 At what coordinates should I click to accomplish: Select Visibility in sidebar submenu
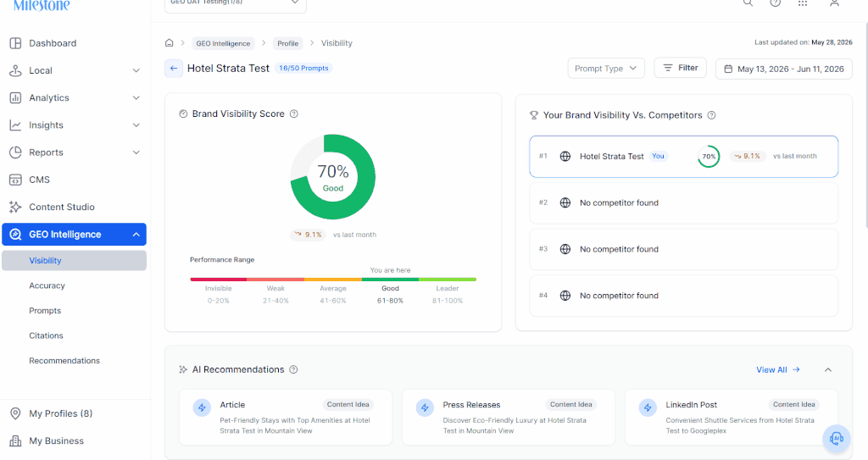[75, 260]
